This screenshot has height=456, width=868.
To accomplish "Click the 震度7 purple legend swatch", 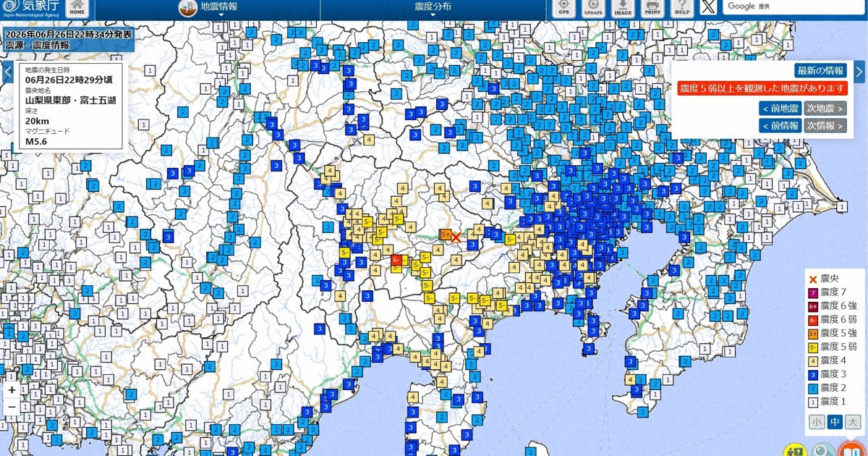I will click(813, 292).
